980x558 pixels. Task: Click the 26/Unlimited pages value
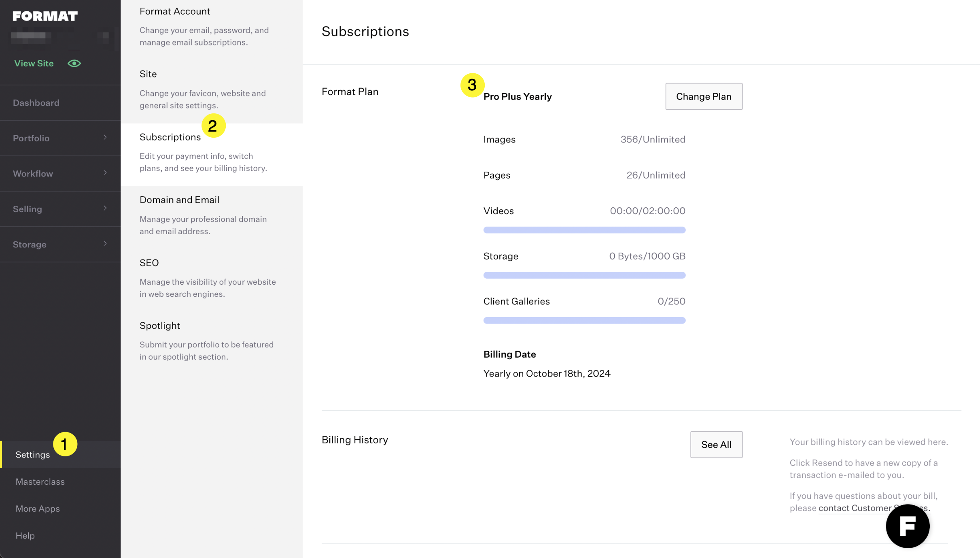point(655,175)
